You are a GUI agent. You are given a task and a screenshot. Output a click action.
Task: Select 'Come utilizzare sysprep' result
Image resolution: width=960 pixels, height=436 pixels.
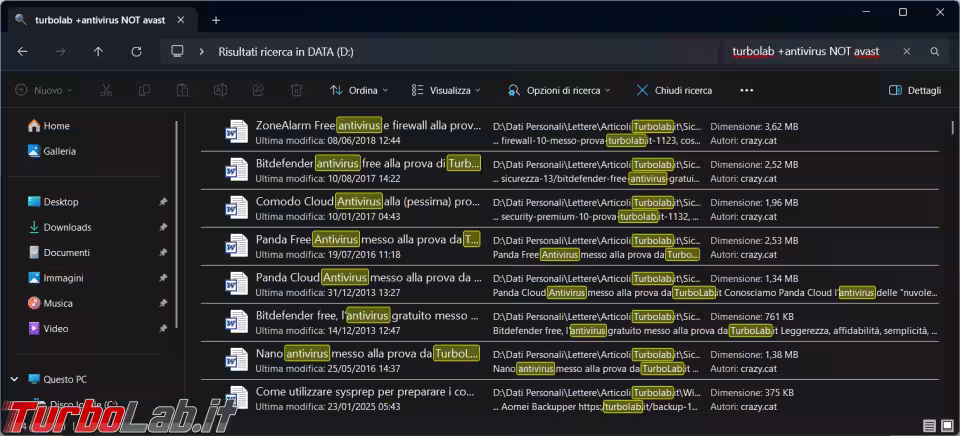point(569,398)
